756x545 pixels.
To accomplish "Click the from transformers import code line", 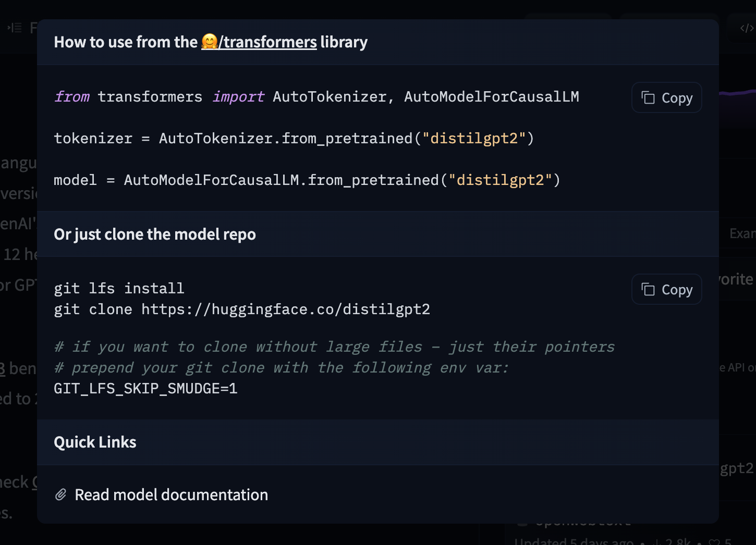I will [316, 97].
